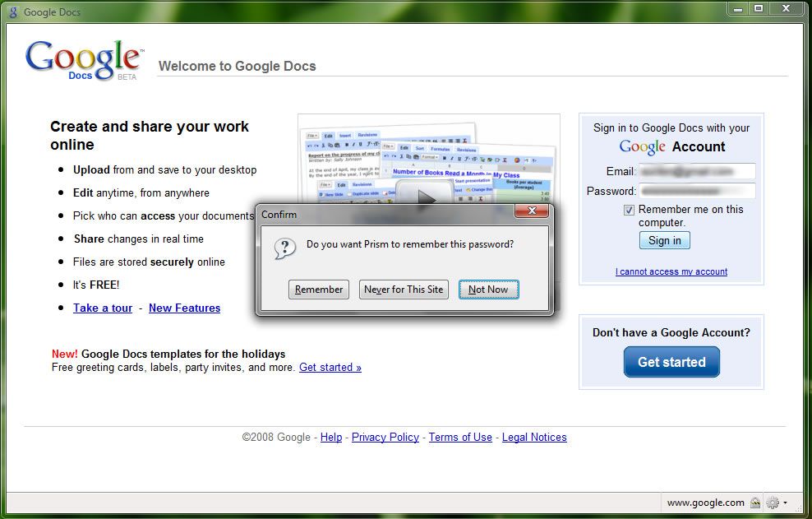Click the question mark dialog icon
Viewport: 812px width, 519px height.
click(x=285, y=248)
